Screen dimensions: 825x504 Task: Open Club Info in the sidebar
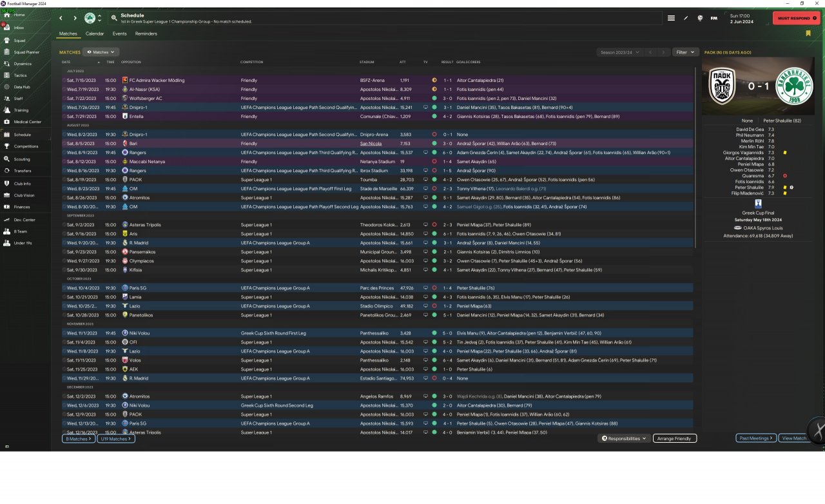coord(26,184)
